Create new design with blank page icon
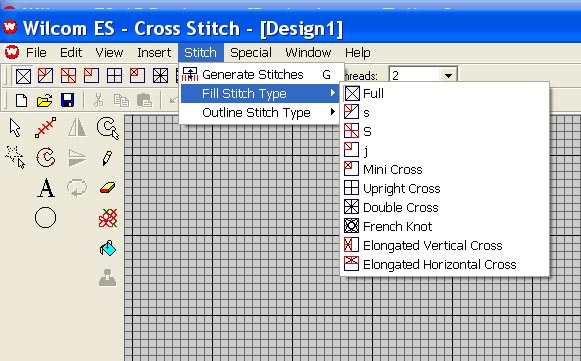Viewport: 581px width, 361px height. (x=21, y=100)
